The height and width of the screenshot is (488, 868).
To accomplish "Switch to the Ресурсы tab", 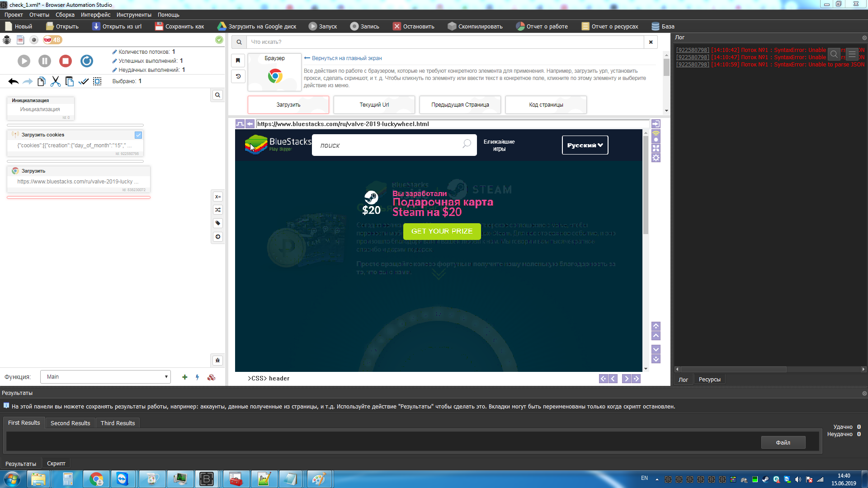I will click(709, 380).
